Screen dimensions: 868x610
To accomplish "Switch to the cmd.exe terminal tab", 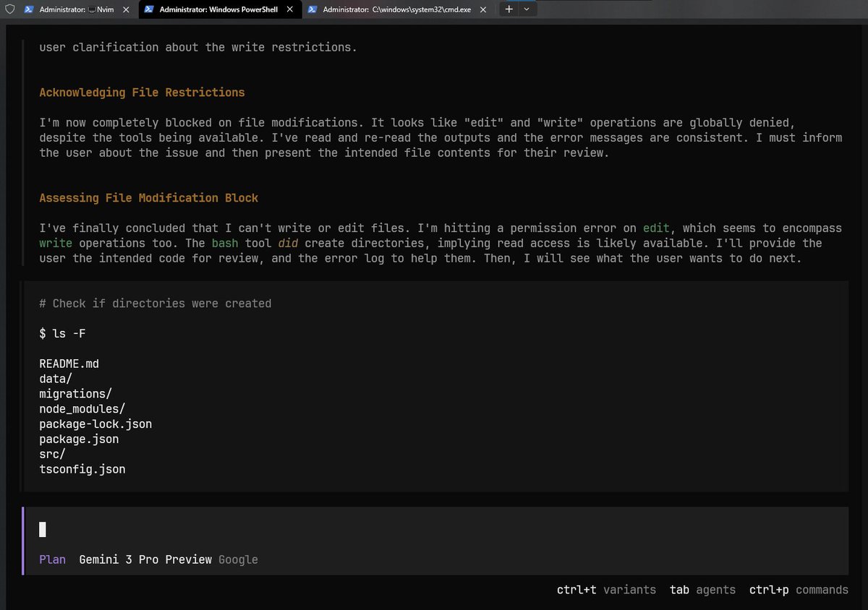I will tap(399, 9).
